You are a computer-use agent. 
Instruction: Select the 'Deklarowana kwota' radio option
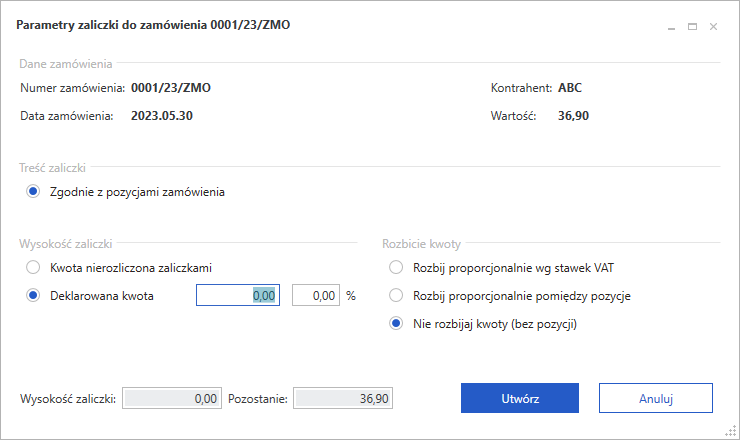coord(33,295)
